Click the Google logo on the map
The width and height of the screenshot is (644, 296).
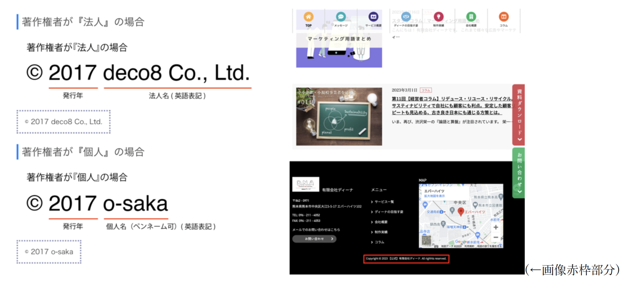point(461,242)
